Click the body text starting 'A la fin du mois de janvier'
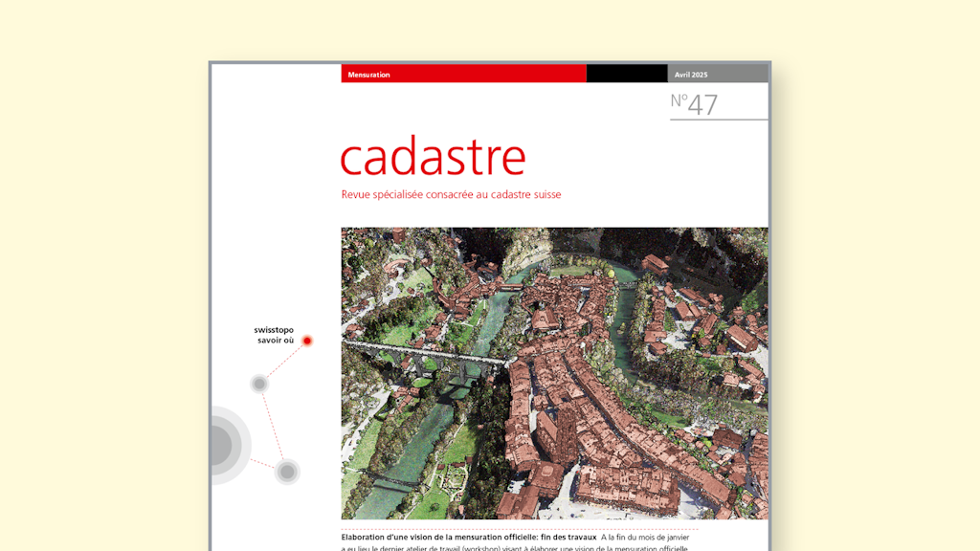 [x=649, y=537]
